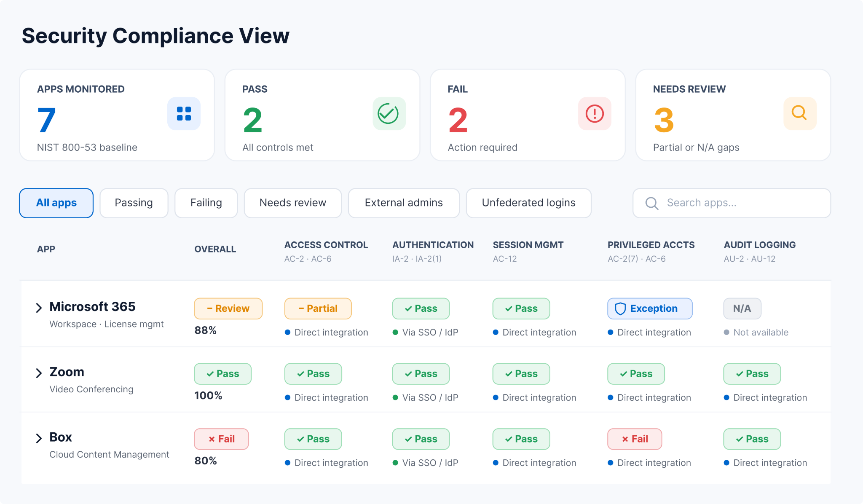Click the Pass card count 2

252,120
